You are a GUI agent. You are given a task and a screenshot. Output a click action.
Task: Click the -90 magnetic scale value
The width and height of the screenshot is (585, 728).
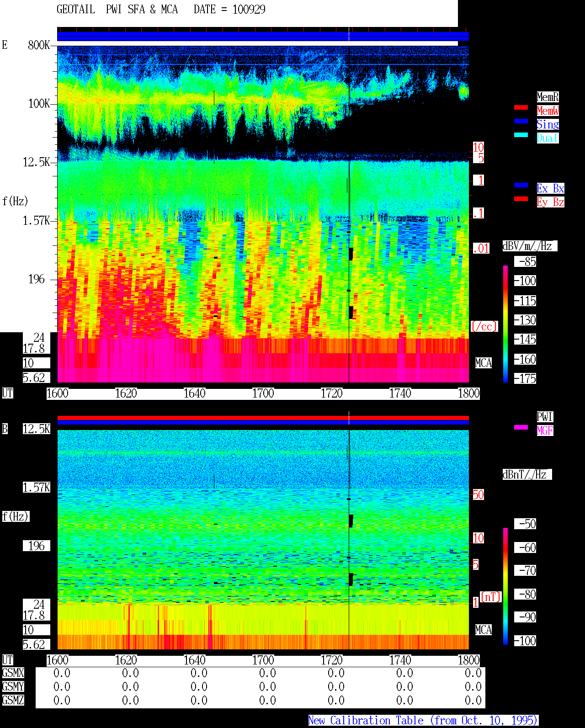point(526,617)
